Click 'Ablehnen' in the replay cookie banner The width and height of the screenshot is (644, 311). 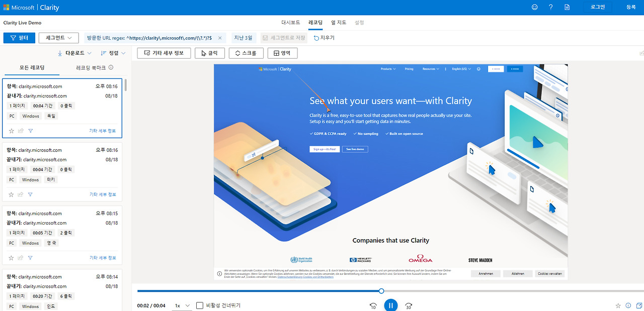[x=518, y=274]
